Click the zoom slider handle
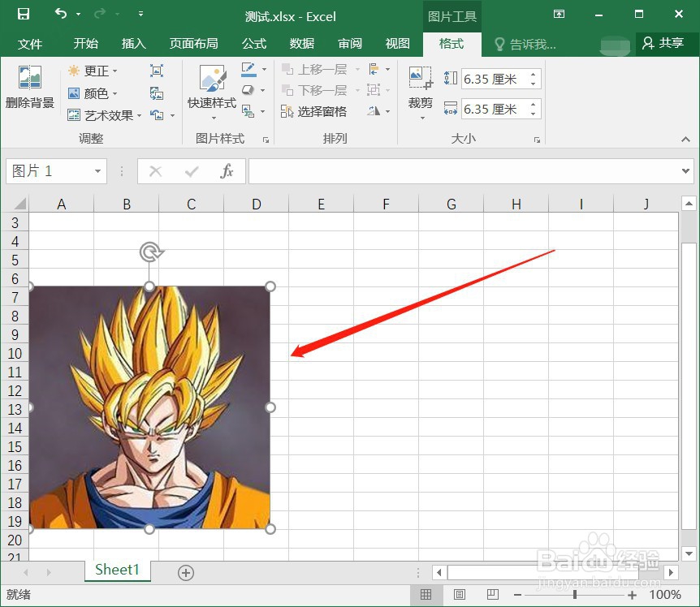The image size is (700, 607). (x=575, y=595)
